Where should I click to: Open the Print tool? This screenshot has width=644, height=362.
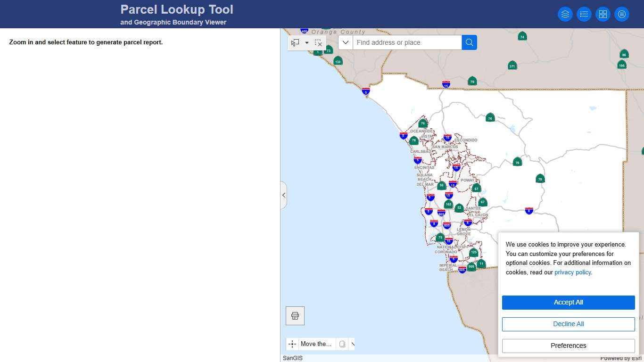tap(295, 315)
